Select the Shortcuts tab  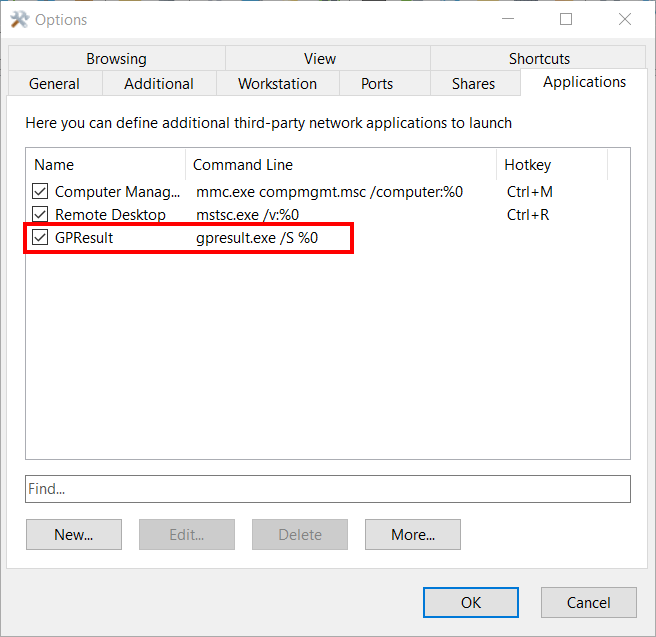tap(539, 59)
